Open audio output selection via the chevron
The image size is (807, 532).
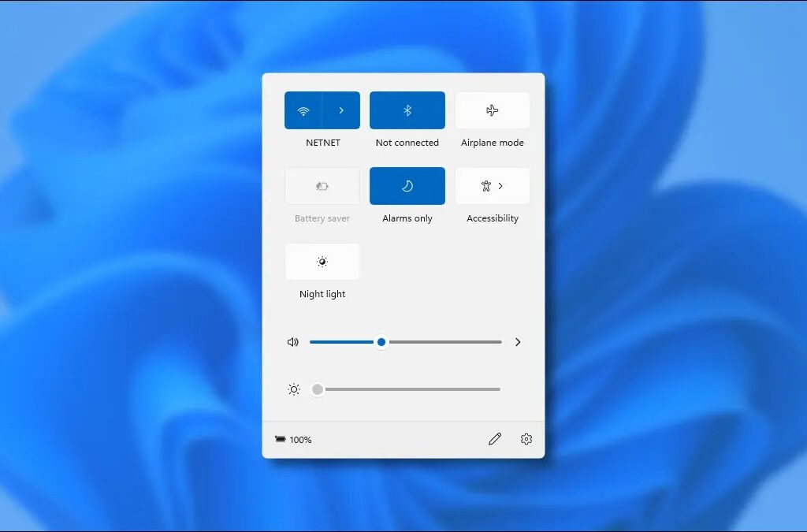click(518, 341)
